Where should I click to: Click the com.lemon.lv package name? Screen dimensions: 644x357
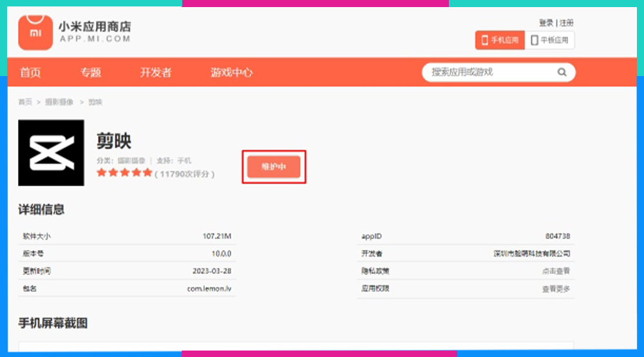pos(209,289)
